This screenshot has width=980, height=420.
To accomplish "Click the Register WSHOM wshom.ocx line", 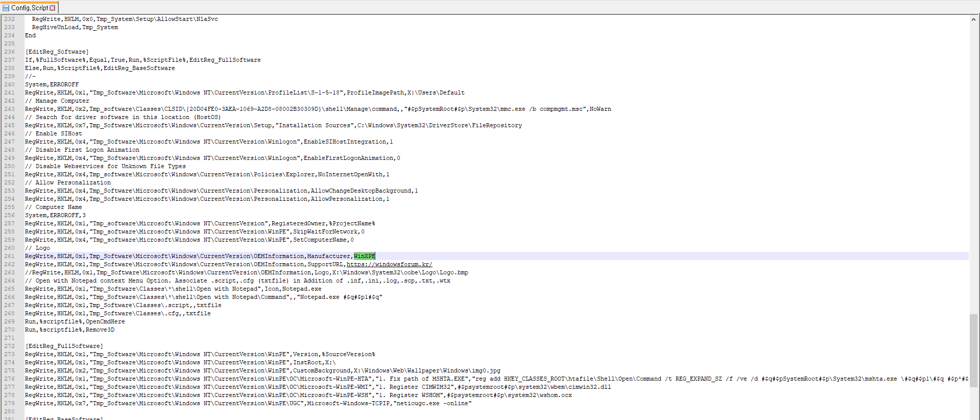I will tap(298, 395).
